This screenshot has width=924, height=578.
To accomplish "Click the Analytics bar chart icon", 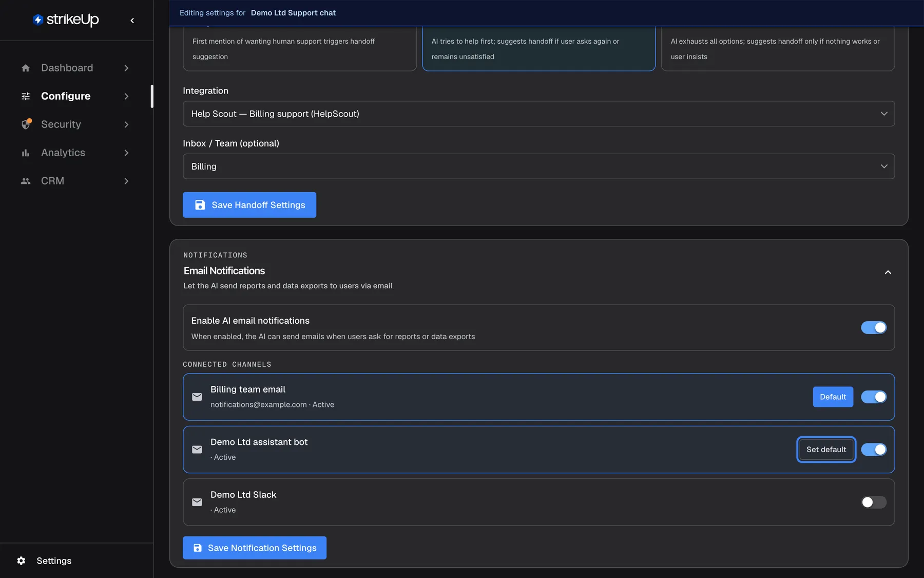I will [26, 153].
